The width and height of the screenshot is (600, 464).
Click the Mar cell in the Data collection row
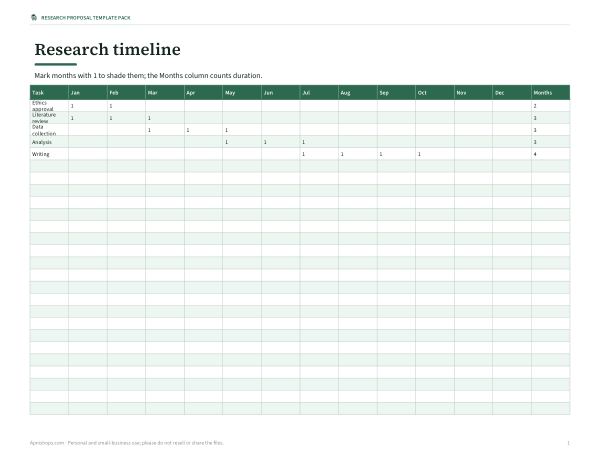point(165,130)
